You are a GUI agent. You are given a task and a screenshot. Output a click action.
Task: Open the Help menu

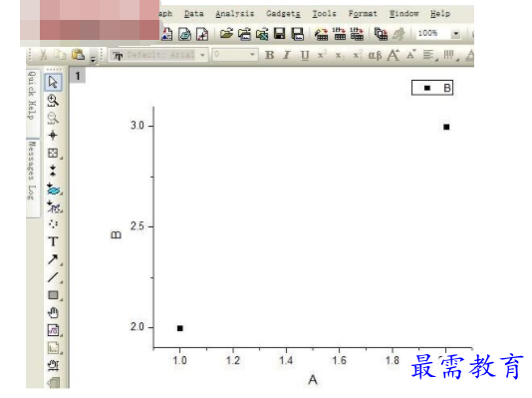440,14
